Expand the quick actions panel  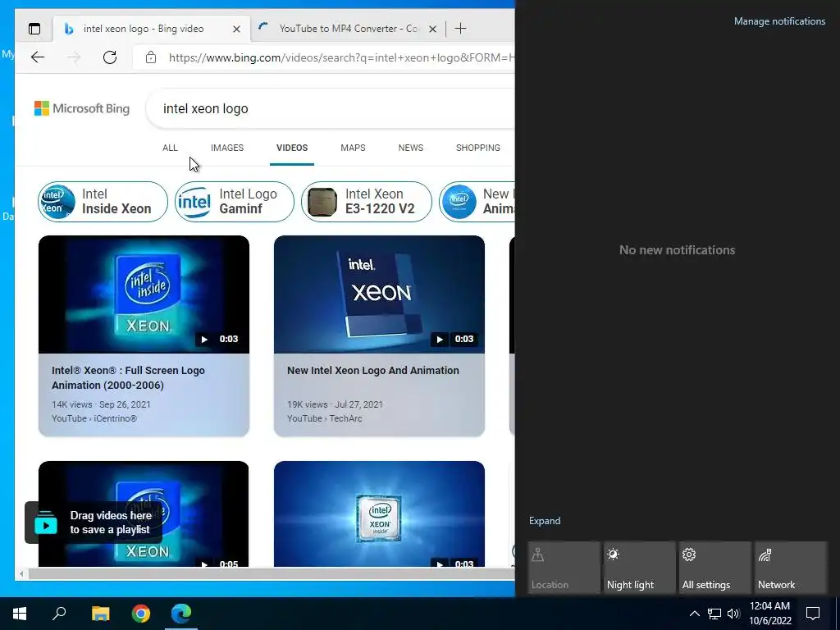point(545,521)
